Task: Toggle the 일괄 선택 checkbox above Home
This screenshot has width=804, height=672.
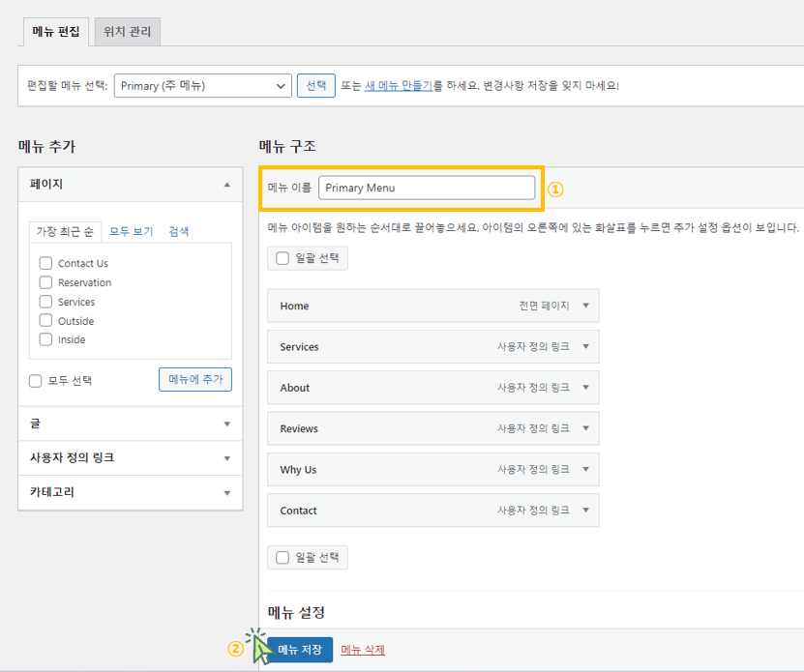Action: pos(283,258)
